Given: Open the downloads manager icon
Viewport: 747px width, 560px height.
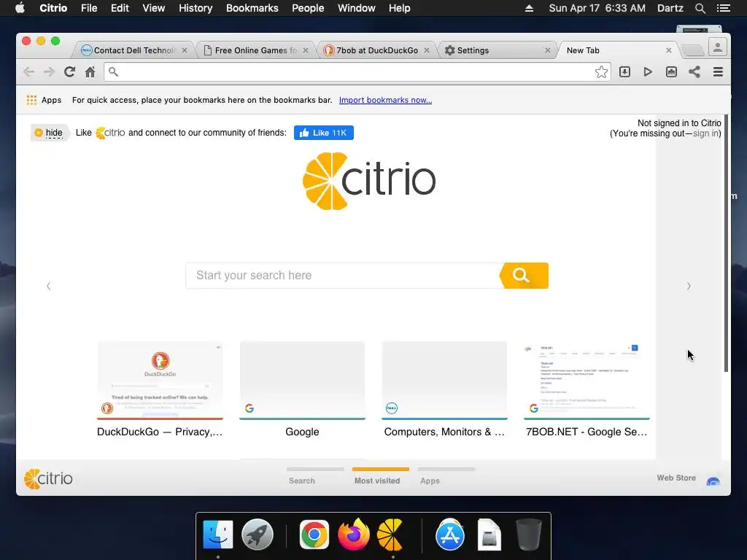Looking at the screenshot, I should (624, 72).
